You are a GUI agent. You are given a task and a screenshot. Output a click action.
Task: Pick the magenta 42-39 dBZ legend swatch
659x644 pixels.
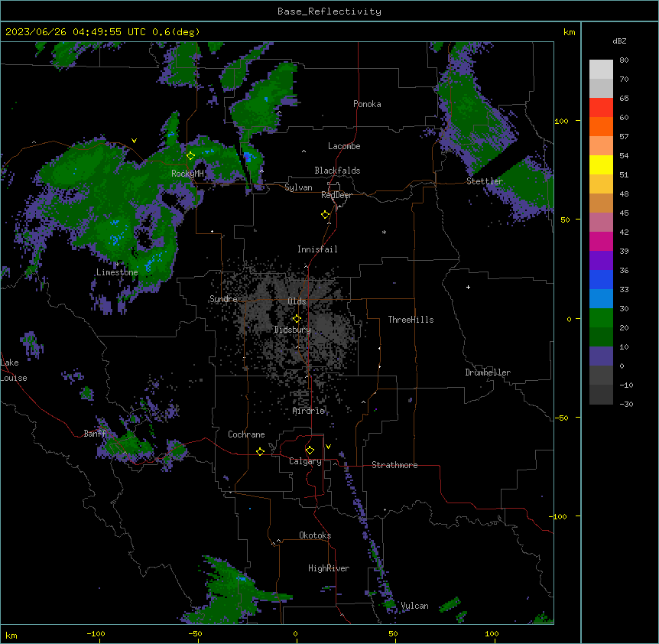[x=601, y=241]
